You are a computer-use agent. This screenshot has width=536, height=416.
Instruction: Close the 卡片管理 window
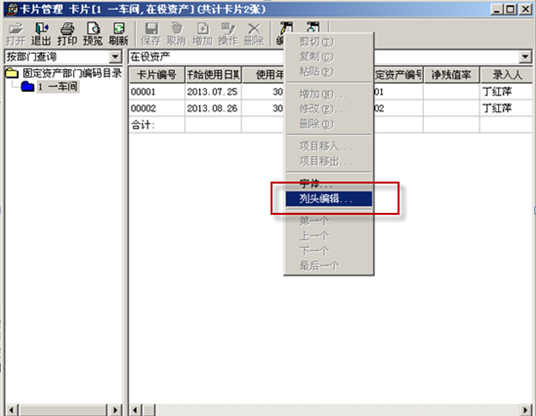click(525, 9)
